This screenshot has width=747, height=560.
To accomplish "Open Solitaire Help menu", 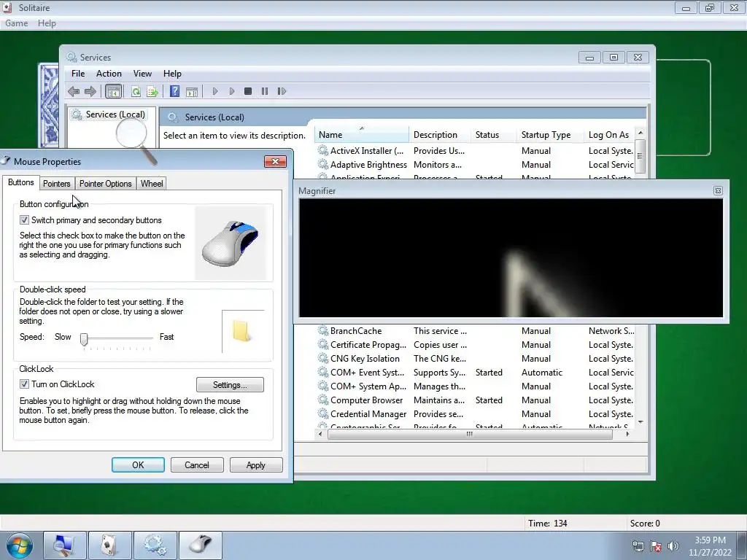I will tap(47, 23).
